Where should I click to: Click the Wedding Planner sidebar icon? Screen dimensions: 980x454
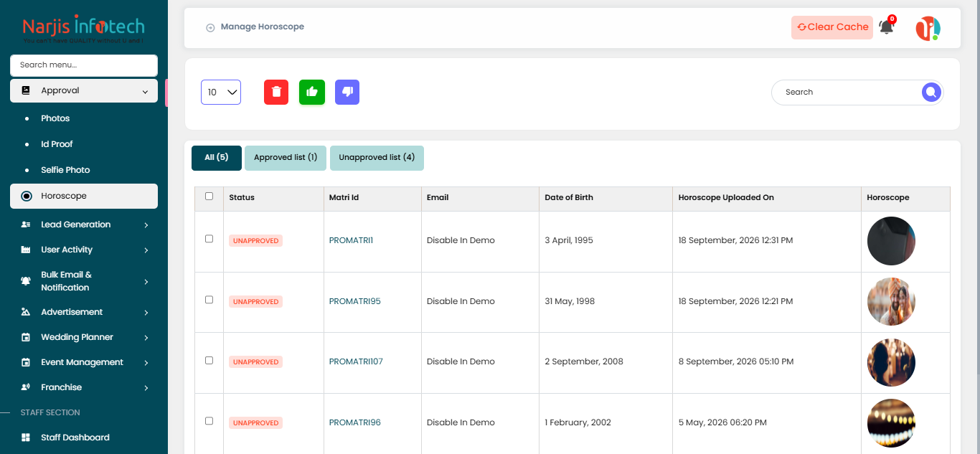(x=26, y=337)
